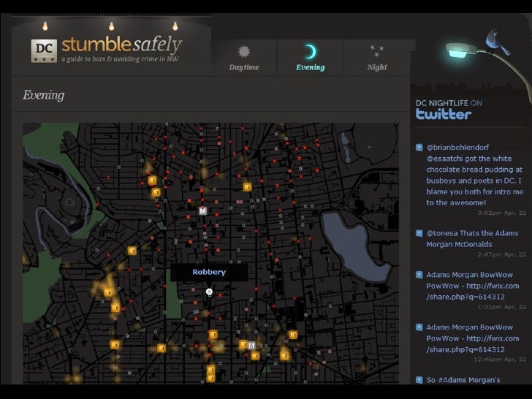The height and width of the screenshot is (399, 532).
Task: Click the @brianbehlendorf mention
Action: (x=457, y=148)
